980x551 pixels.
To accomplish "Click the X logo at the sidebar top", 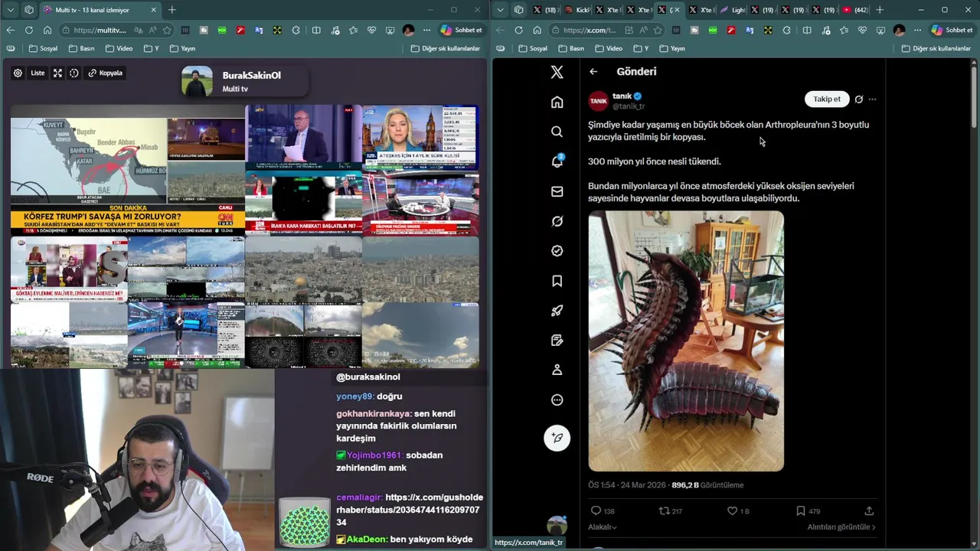I will (x=557, y=72).
